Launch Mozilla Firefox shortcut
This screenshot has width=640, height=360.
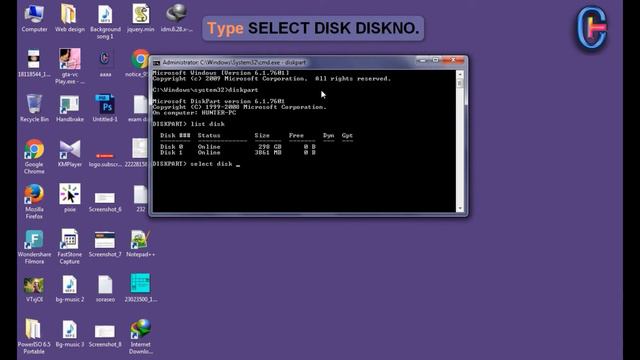tap(34, 201)
